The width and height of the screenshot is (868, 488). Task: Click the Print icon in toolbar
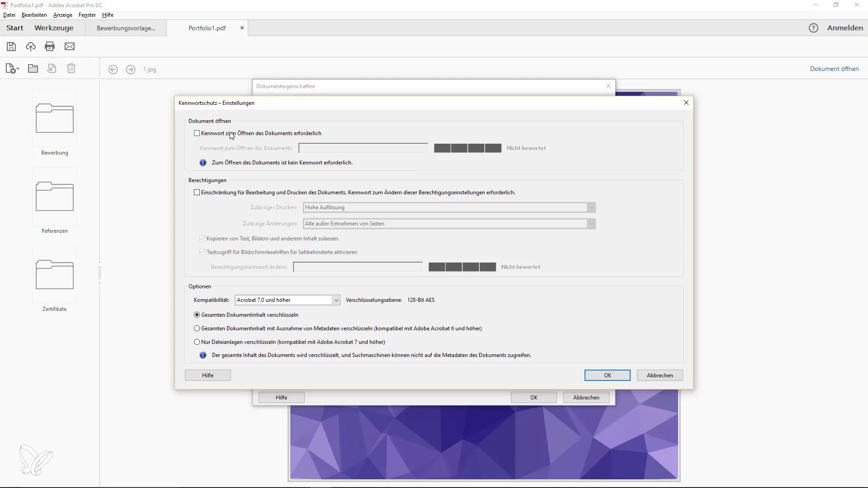[50, 47]
